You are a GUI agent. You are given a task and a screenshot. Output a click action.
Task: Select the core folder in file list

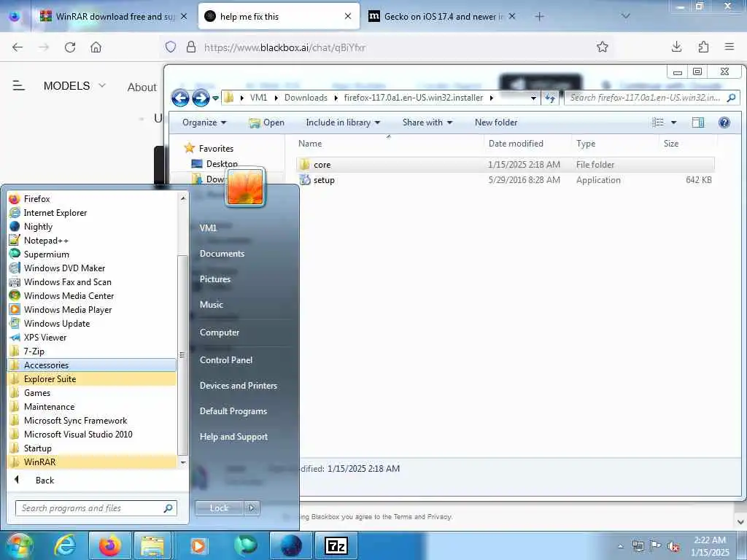505,164
